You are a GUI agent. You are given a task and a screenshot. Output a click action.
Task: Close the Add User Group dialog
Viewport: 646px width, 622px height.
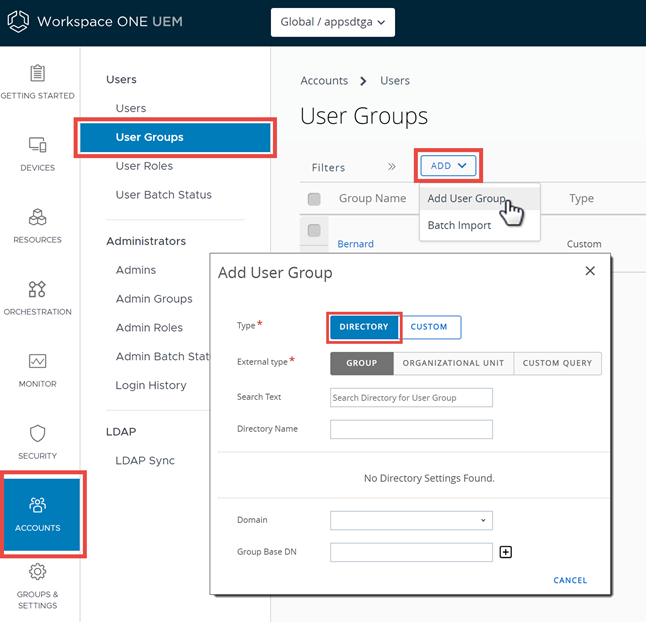[x=590, y=271]
